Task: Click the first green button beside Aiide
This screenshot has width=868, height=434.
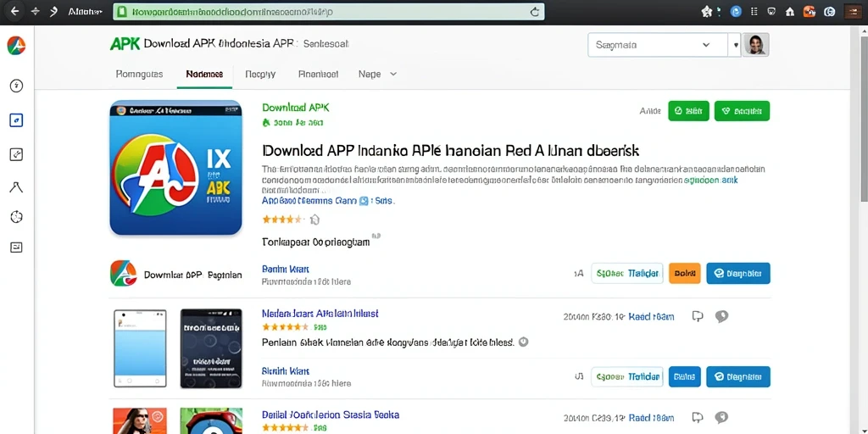Action: tap(688, 111)
